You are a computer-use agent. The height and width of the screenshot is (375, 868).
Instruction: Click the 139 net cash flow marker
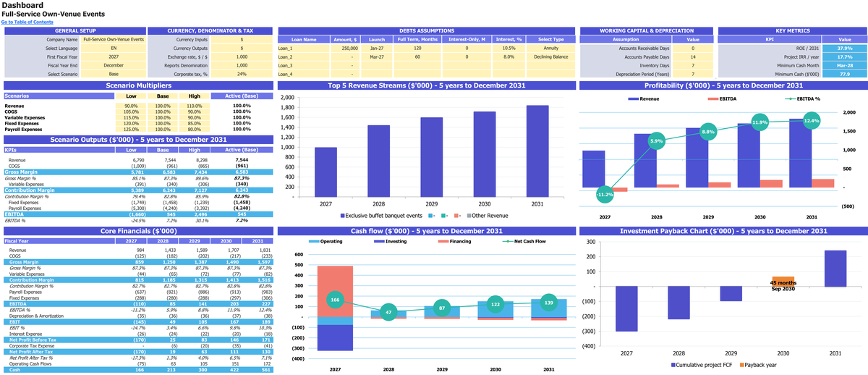click(549, 302)
